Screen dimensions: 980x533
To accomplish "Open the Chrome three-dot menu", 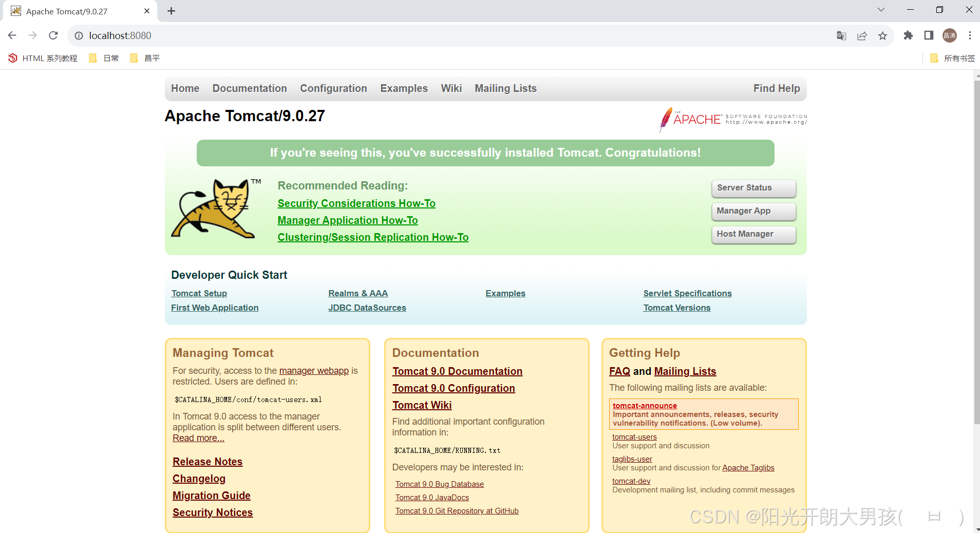I will pos(970,35).
